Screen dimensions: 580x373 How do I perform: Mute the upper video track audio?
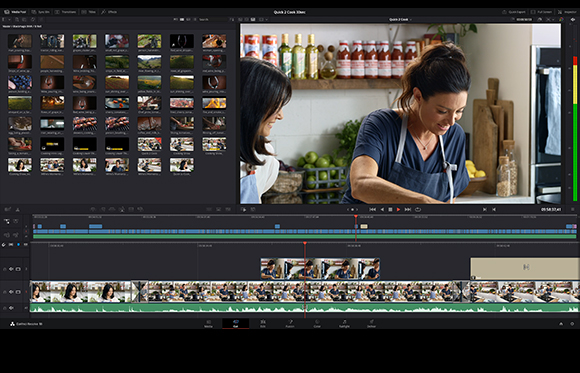point(11,269)
